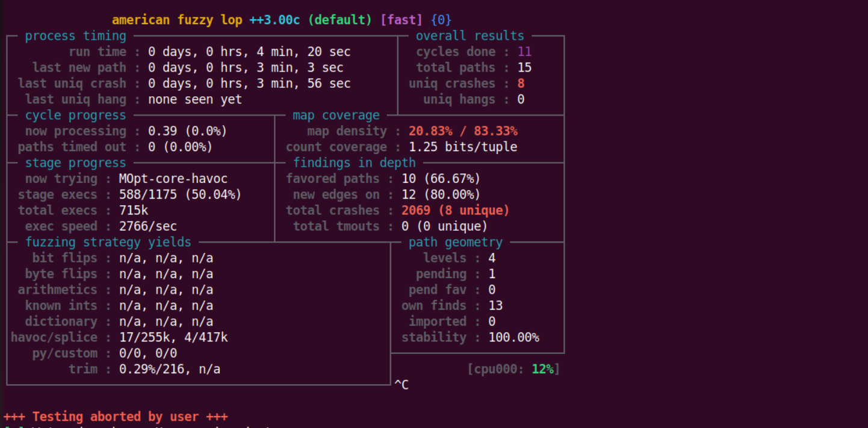Viewport: 868px width, 428px height.
Task: Select the uniq hangs zero counter
Action: pyautogui.click(x=522, y=99)
